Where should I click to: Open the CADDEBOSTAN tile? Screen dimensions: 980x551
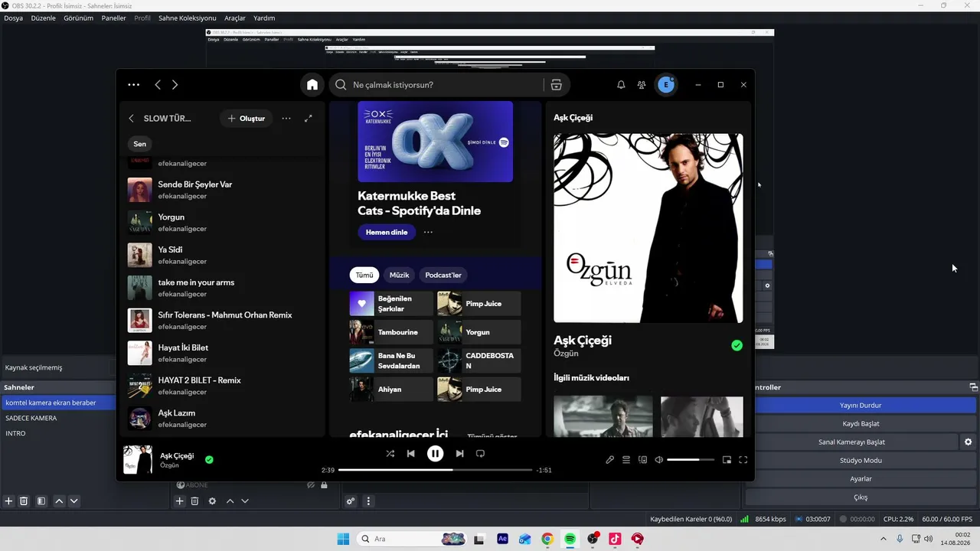(479, 360)
